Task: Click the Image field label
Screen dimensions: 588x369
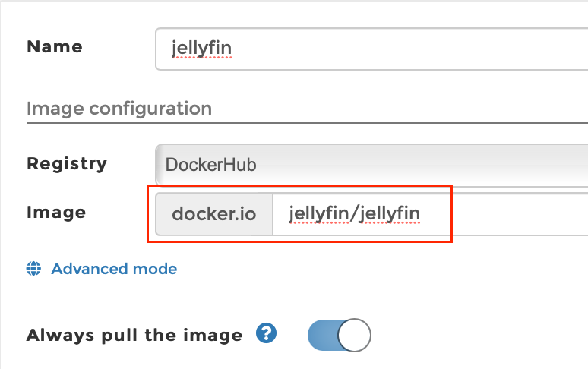Action: 56,213
